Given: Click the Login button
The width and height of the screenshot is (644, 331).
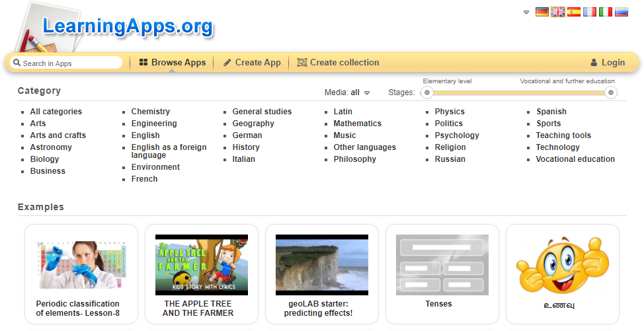Looking at the screenshot, I should click(x=608, y=62).
